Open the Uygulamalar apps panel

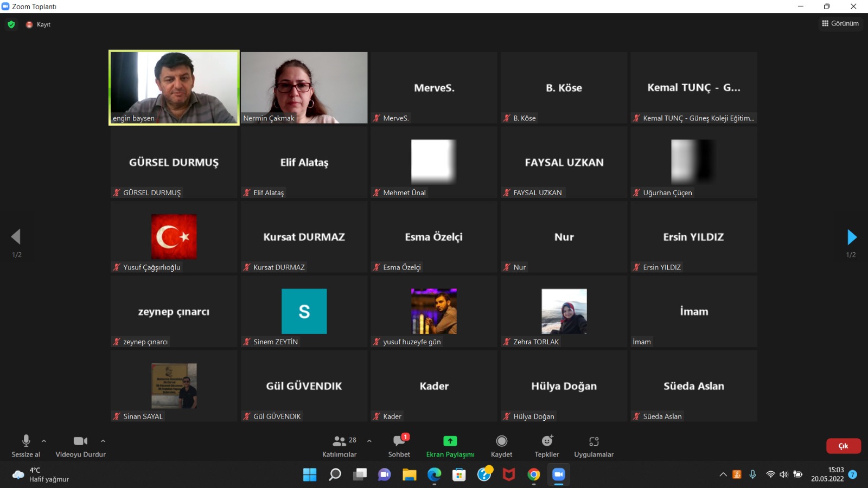(593, 446)
